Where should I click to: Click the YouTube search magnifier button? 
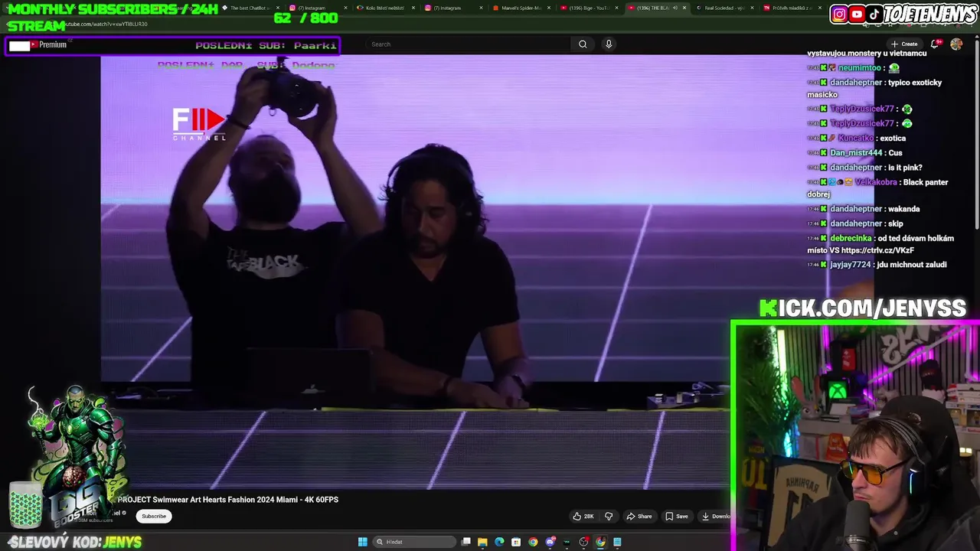583,44
